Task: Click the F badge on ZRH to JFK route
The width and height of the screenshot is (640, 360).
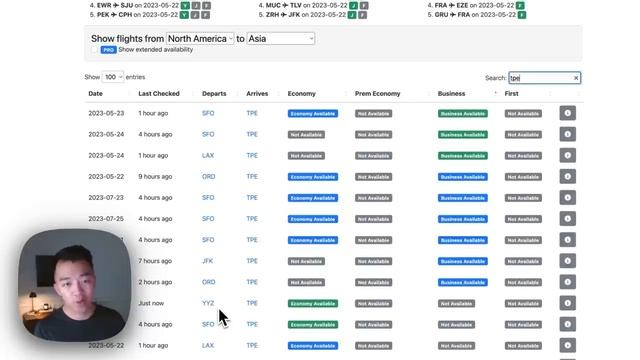Action: coord(362,15)
